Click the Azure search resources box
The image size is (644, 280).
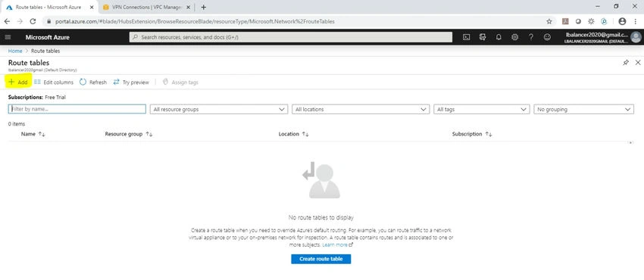[x=291, y=37]
